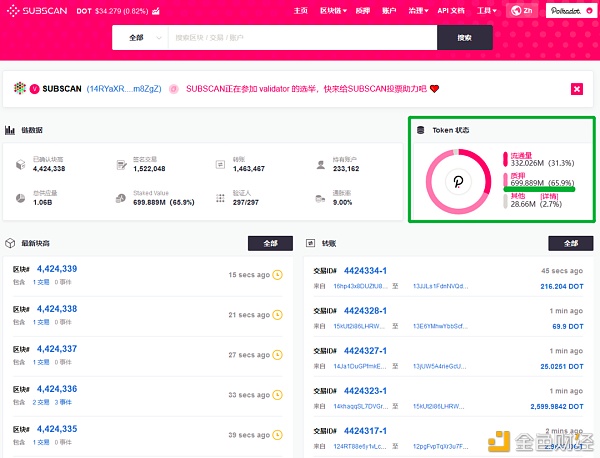Screen dimensions: 600x458
Task: Open the API 文档 menu item
Action: coord(451,11)
